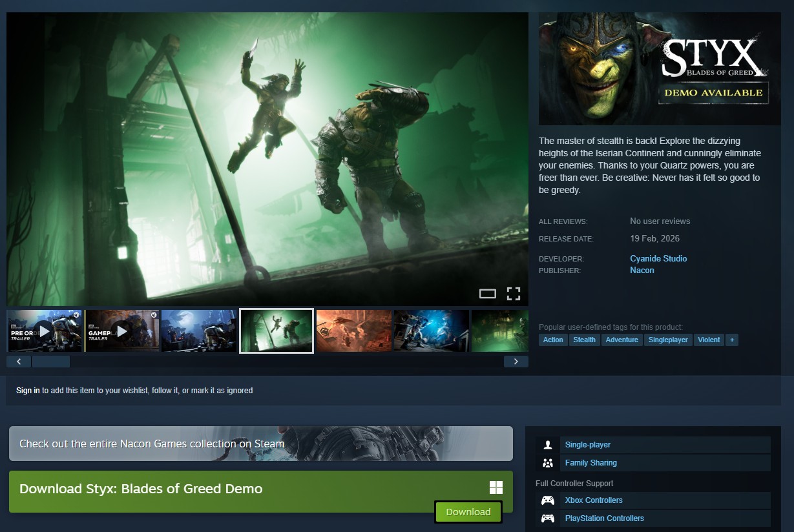This screenshot has width=794, height=532.
Task: Click the 'No user reviews' text
Action: click(660, 221)
